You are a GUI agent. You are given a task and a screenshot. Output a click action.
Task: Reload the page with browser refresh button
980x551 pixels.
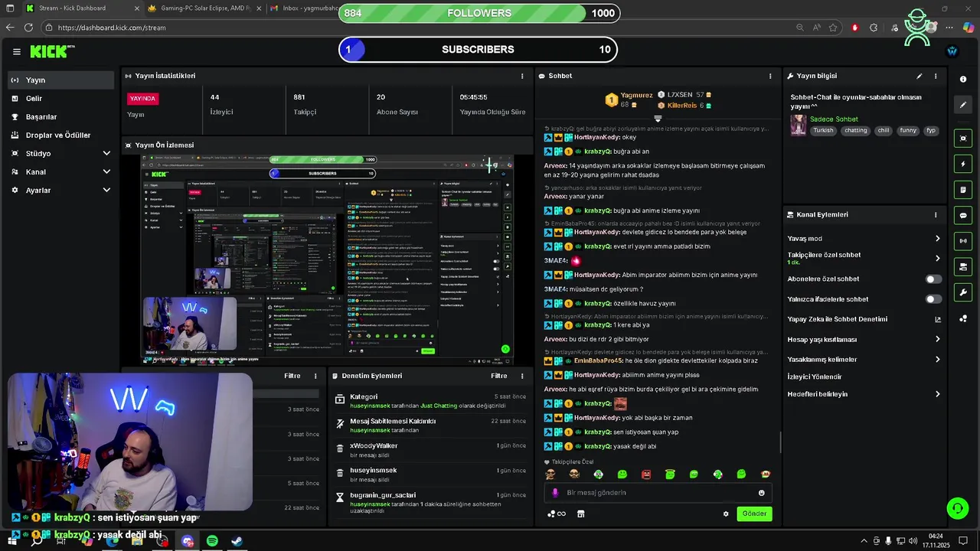tap(28, 28)
